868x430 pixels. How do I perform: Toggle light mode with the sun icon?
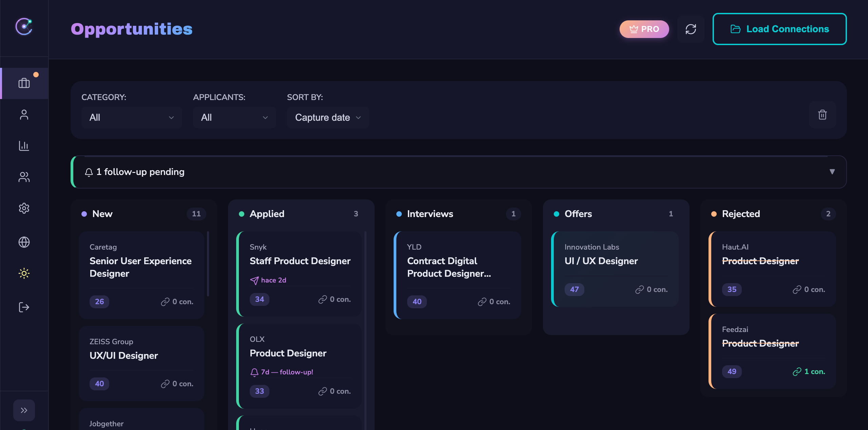[24, 273]
